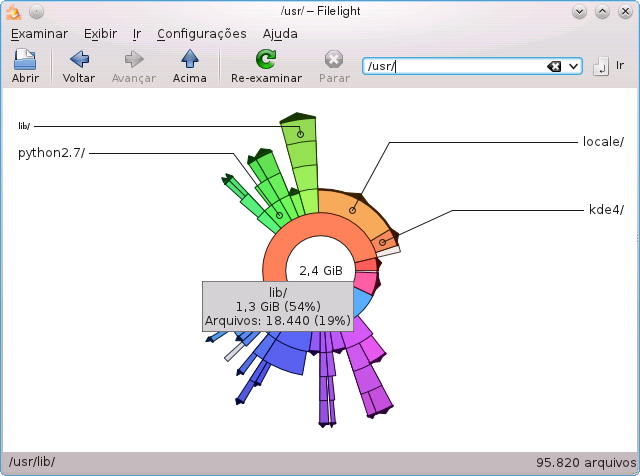This screenshot has height=476, width=640.
Task: Go up a directory with Acima
Action: 189,66
